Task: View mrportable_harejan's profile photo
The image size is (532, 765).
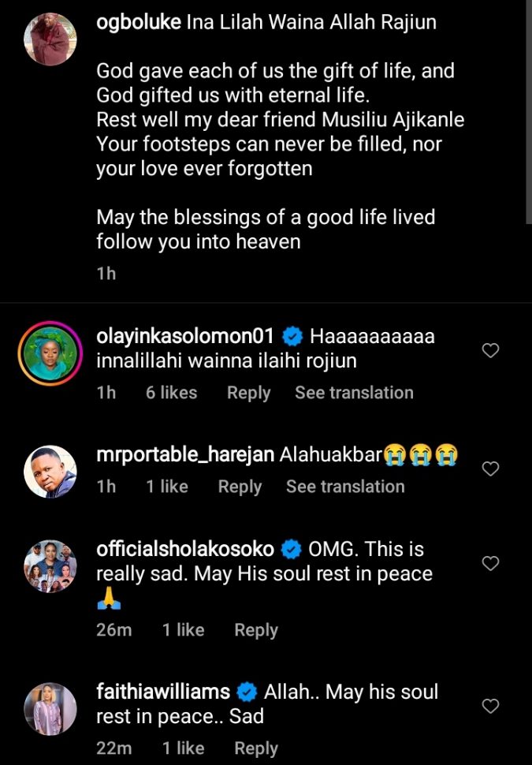Action: click(x=50, y=472)
